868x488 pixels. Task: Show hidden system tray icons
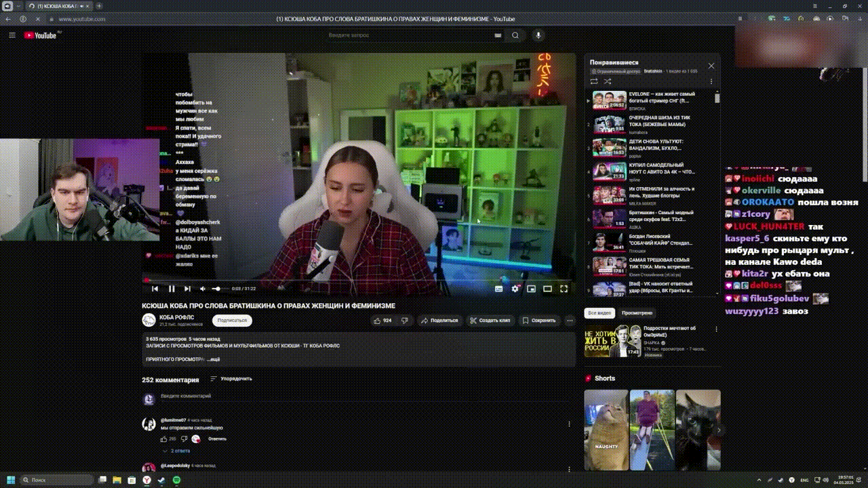759,480
